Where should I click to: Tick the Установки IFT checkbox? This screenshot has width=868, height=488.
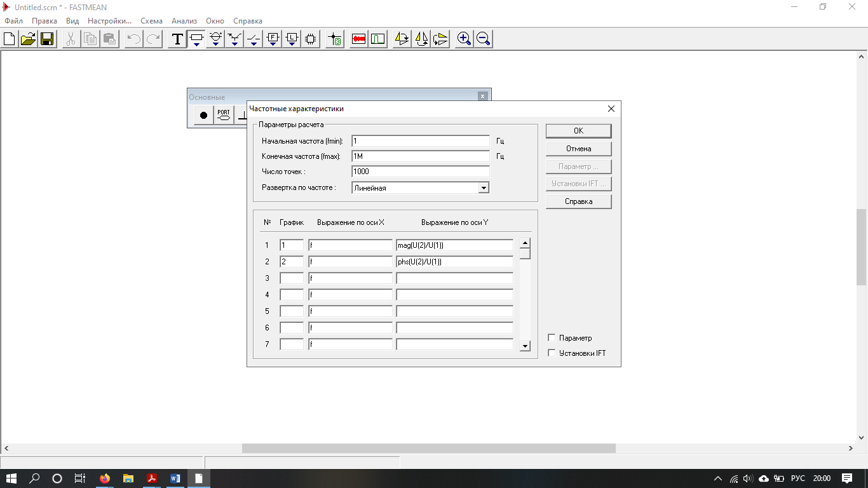tap(552, 353)
